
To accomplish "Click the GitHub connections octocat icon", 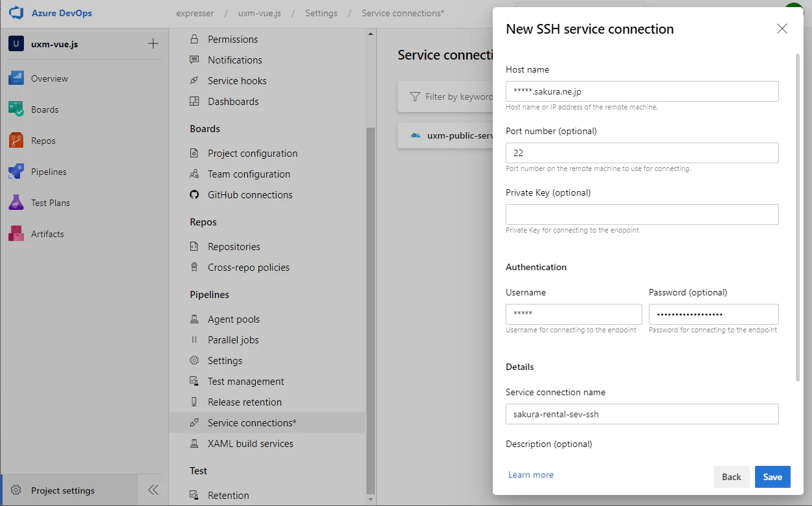I will click(x=194, y=195).
